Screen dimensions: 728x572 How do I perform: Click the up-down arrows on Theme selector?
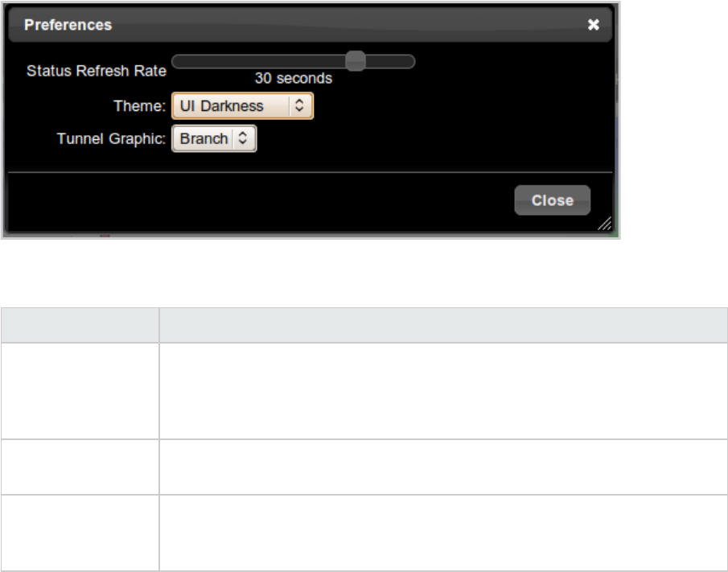[x=299, y=105]
